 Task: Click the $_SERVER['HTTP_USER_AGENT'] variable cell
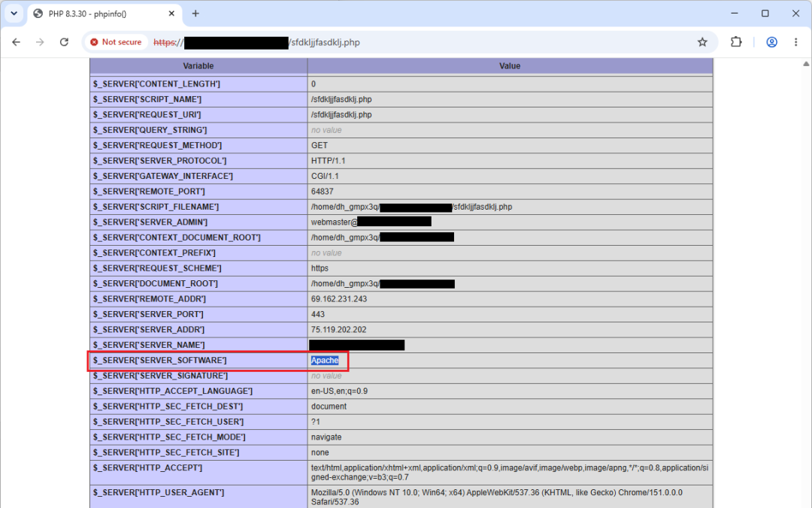(198, 497)
